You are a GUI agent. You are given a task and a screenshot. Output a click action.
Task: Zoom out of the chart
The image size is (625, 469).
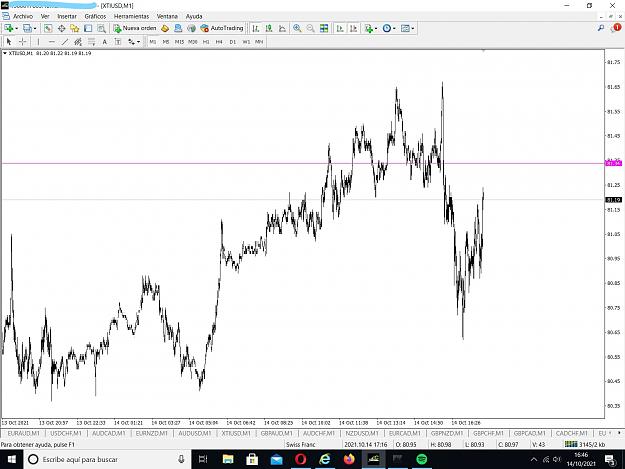310,28
